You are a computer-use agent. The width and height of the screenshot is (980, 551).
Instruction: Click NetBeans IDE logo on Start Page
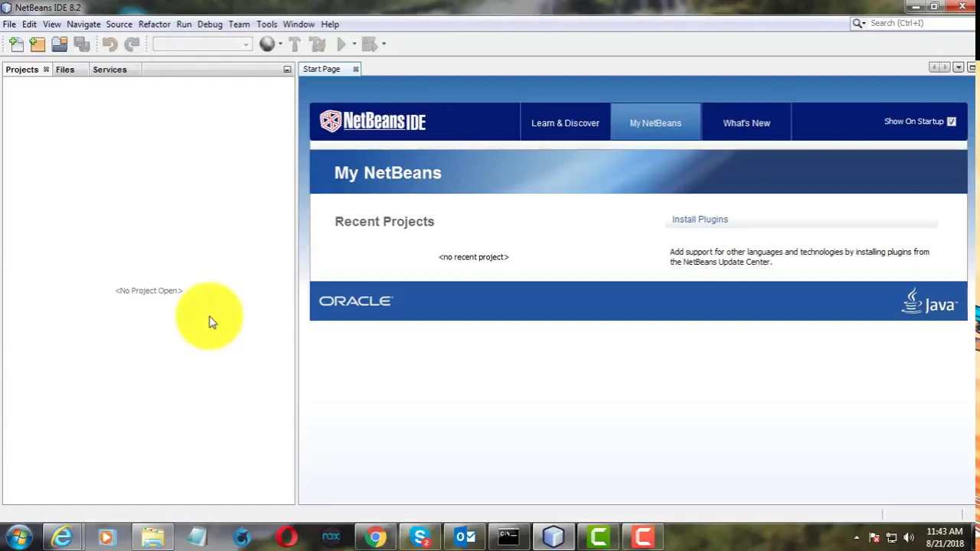pos(373,121)
